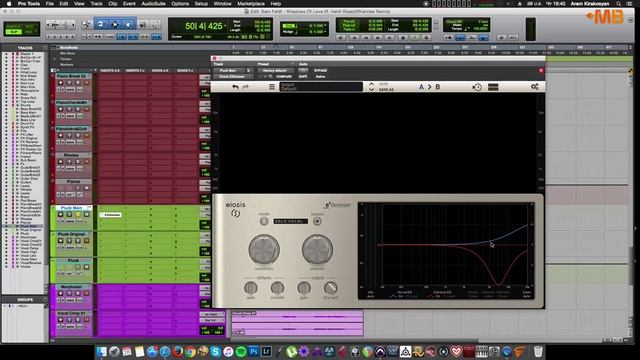Click the main counter display
640x360 pixels.
pyautogui.click(x=203, y=26)
